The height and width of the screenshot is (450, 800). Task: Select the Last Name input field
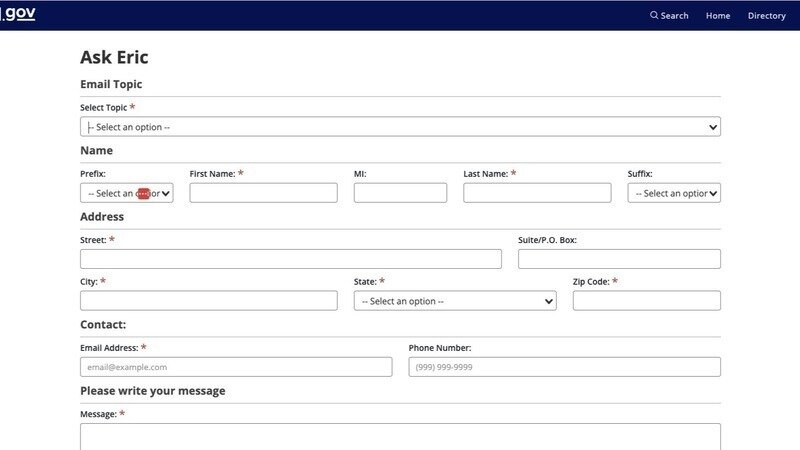tap(537, 193)
